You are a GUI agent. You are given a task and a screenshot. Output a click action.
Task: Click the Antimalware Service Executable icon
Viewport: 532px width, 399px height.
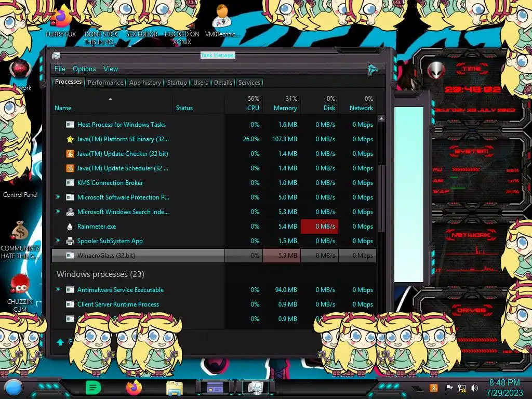click(x=70, y=290)
